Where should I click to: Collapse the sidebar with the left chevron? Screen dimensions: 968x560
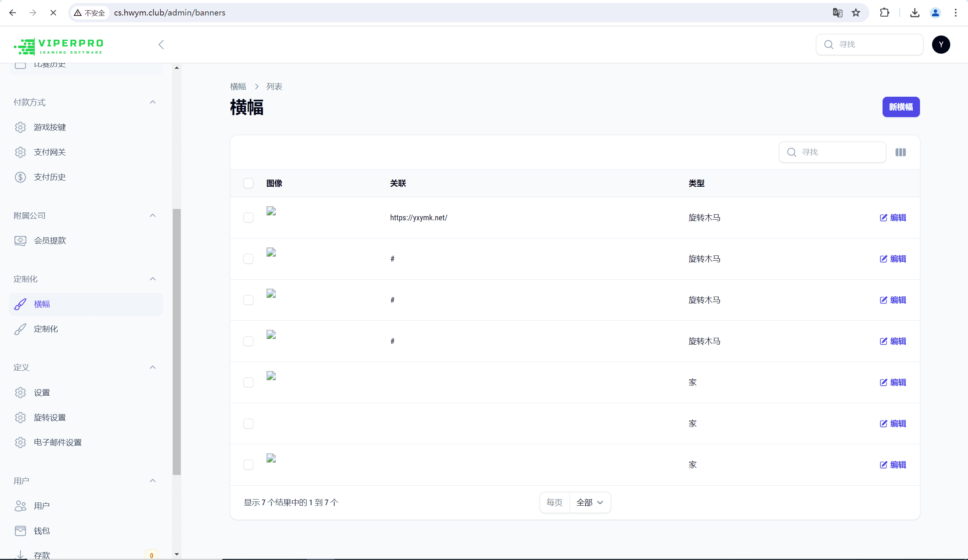click(161, 45)
